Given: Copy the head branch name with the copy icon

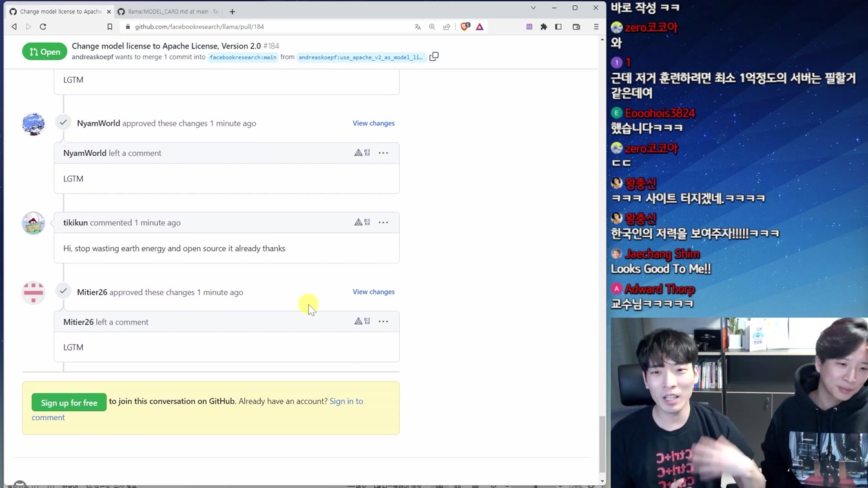Looking at the screenshot, I should (434, 57).
